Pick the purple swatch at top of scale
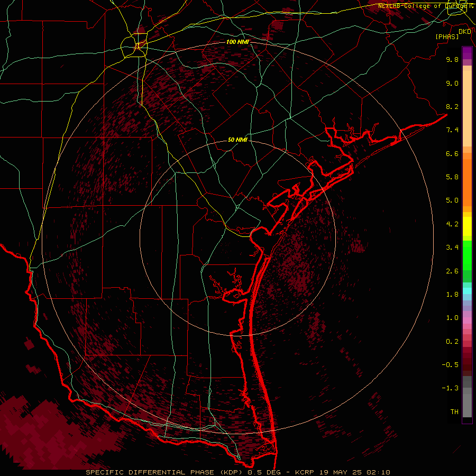 tap(467, 53)
